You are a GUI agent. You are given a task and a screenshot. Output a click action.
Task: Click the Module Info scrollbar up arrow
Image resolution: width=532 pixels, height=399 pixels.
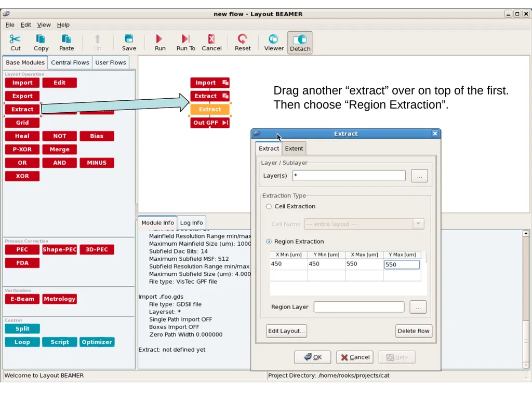pyautogui.click(x=526, y=233)
